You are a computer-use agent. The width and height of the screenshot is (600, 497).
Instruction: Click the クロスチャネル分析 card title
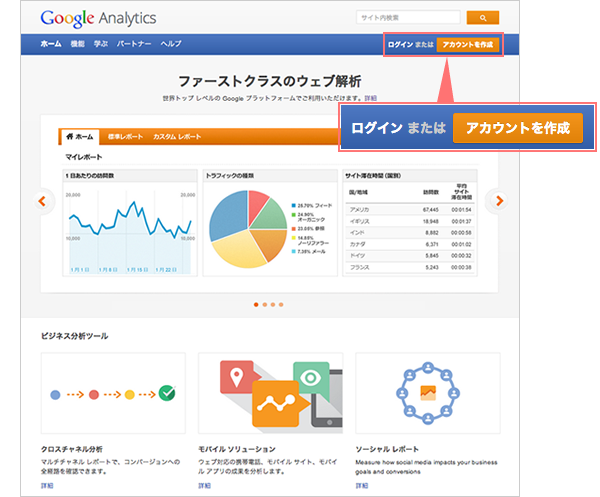click(x=72, y=449)
